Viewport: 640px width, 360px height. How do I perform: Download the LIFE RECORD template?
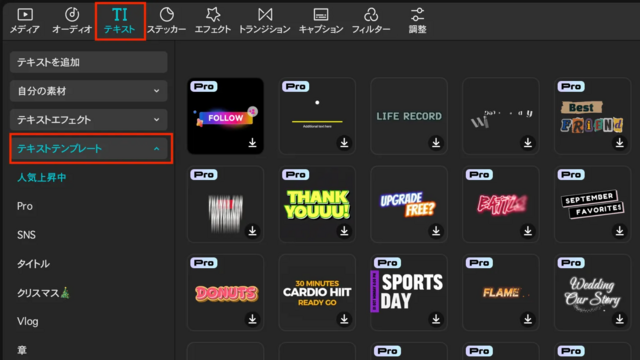click(436, 142)
